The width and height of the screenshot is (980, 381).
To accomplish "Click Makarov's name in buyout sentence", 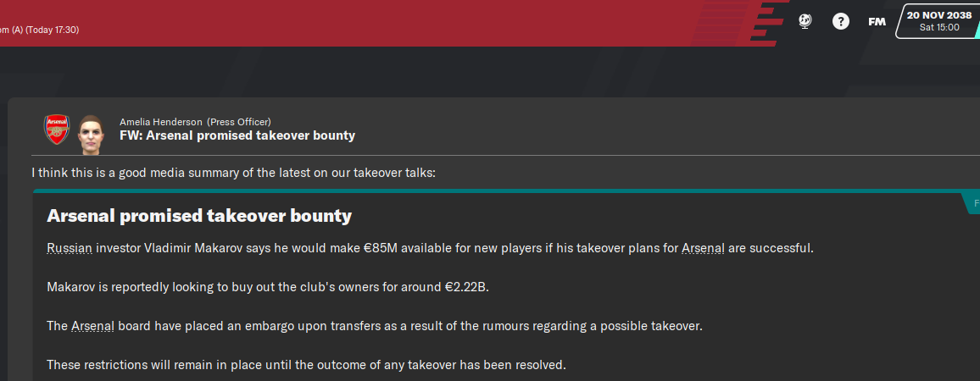I will [70, 287].
